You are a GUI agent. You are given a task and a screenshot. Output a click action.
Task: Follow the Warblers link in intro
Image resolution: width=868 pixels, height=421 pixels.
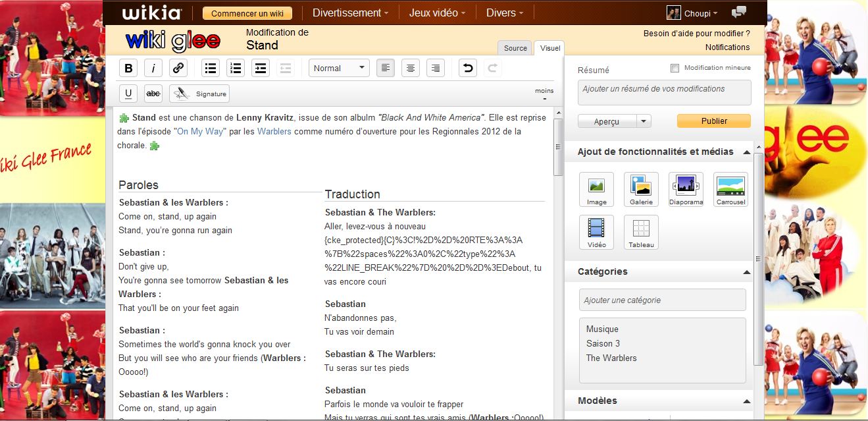(x=274, y=132)
